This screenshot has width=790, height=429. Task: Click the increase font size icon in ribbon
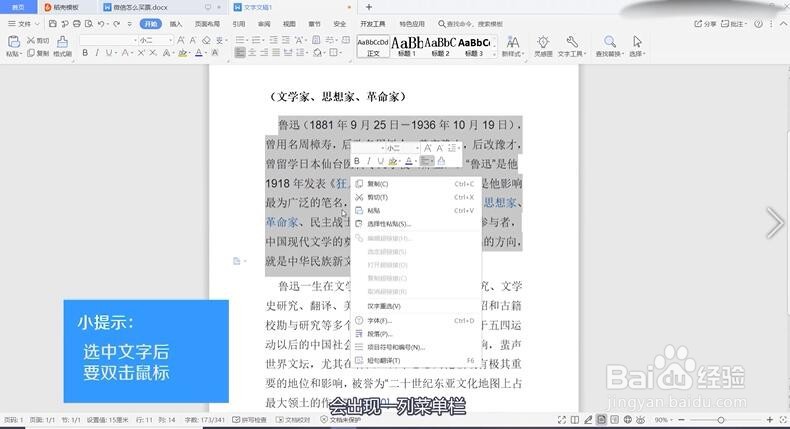pos(181,40)
